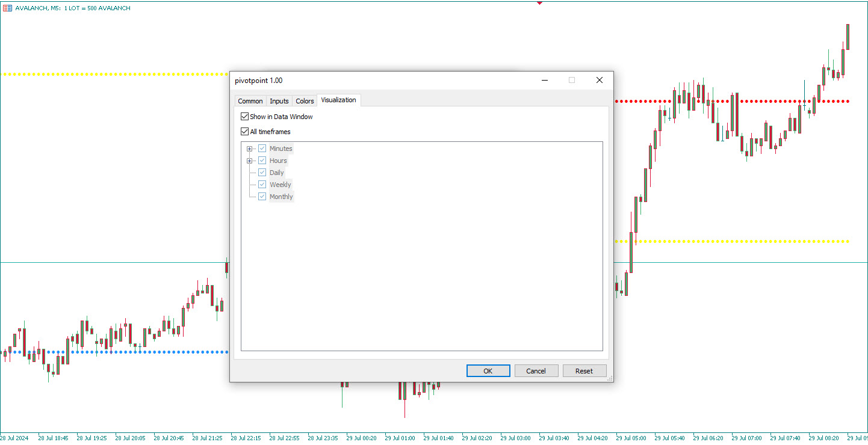Click the Reset button
The image size is (868, 445).
click(x=584, y=371)
